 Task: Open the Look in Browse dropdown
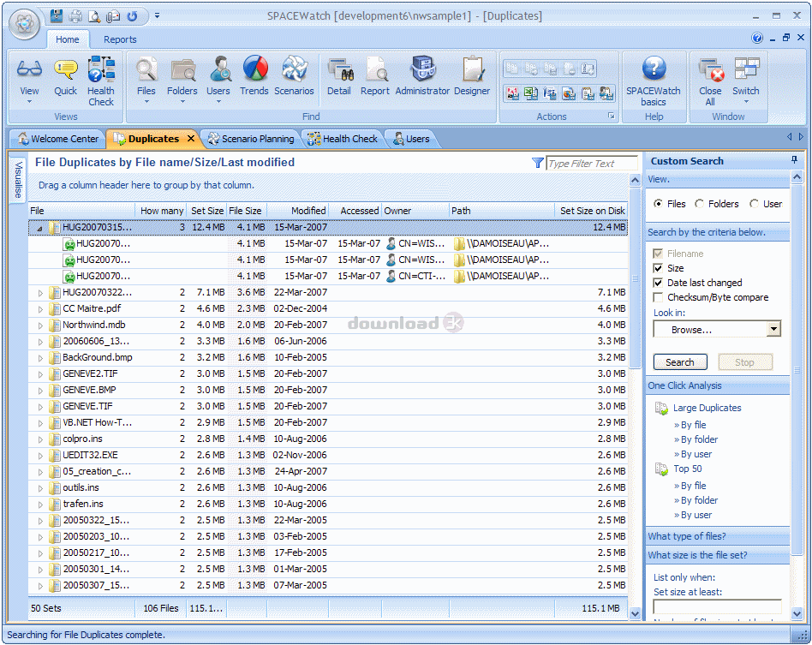point(773,330)
